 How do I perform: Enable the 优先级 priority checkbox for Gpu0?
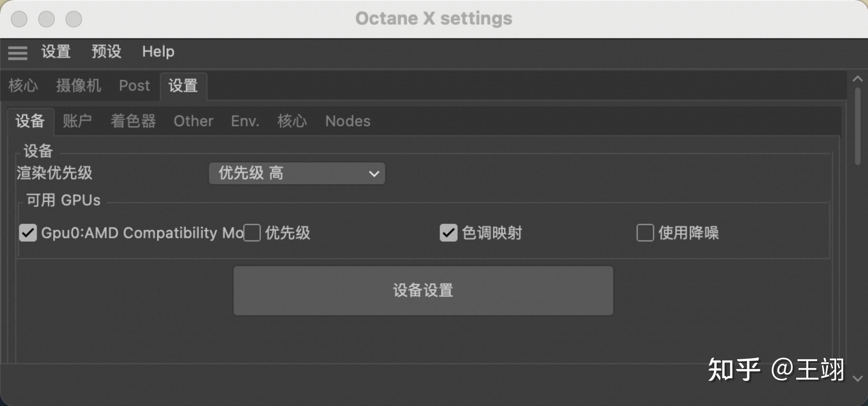[252, 233]
